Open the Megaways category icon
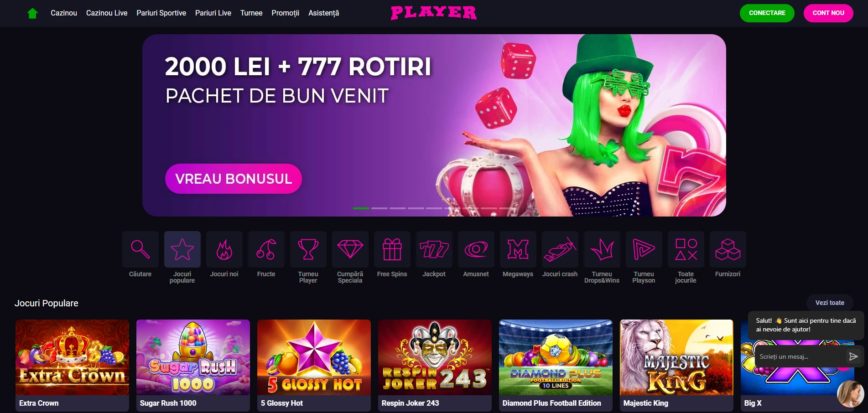Screen dimensions: 868x413 [x=518, y=249]
